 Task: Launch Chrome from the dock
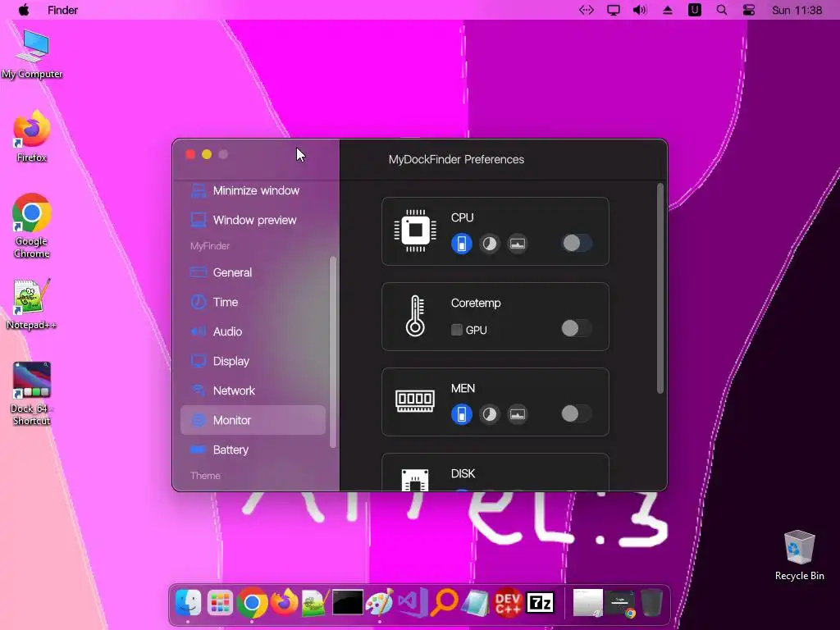tap(253, 603)
